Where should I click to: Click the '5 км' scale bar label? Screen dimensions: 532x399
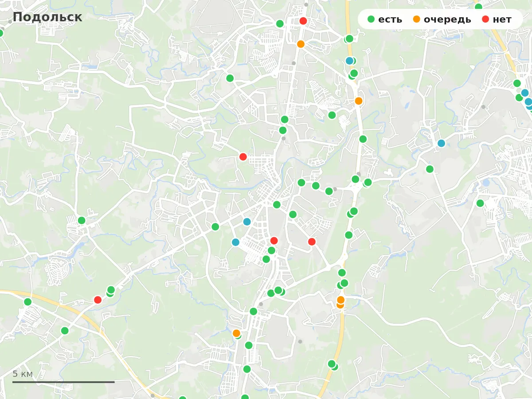(23, 374)
